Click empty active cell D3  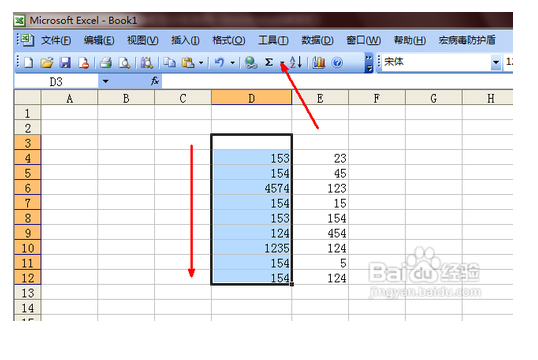[252, 142]
